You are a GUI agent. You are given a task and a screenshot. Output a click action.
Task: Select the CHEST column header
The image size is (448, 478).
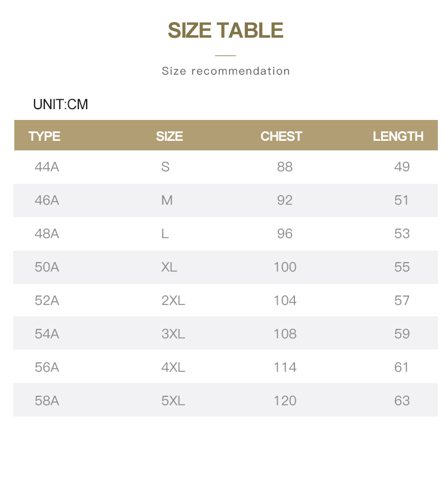coord(281,136)
